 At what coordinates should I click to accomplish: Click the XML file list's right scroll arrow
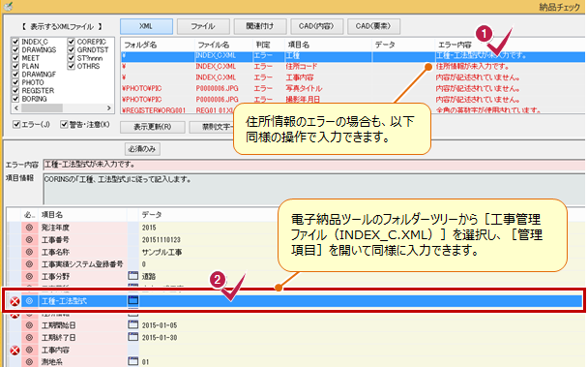(x=109, y=108)
